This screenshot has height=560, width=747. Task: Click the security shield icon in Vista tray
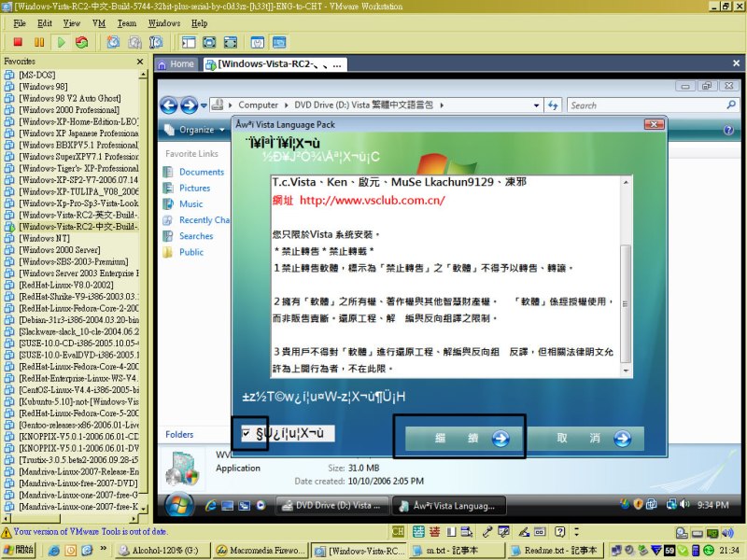coord(639,504)
